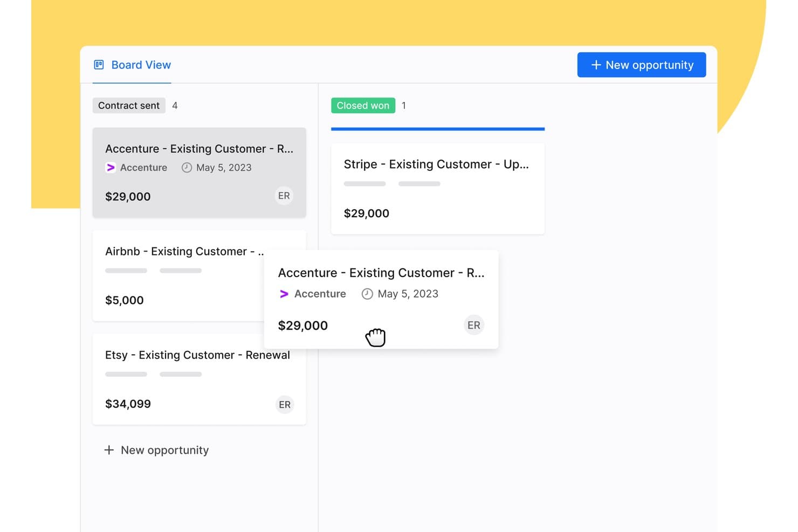Open the Stripe - Existing Customer title
The image size is (798, 532).
tap(436, 164)
